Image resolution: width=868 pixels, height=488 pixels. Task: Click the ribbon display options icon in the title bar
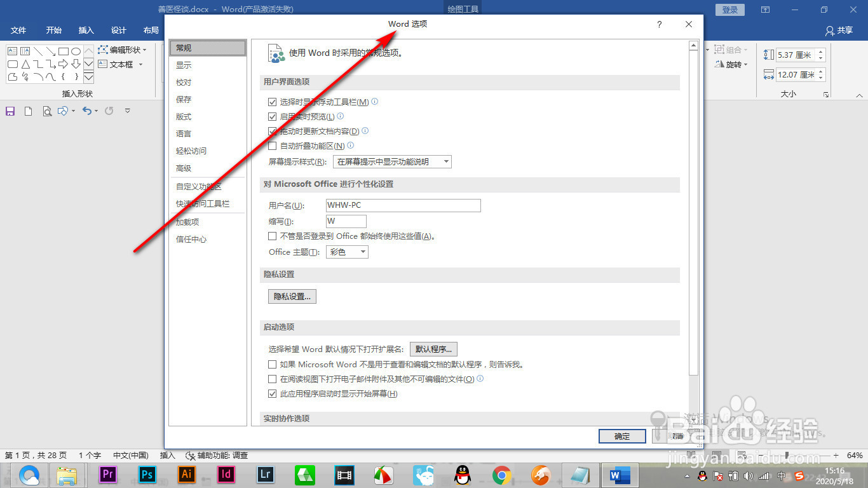766,10
